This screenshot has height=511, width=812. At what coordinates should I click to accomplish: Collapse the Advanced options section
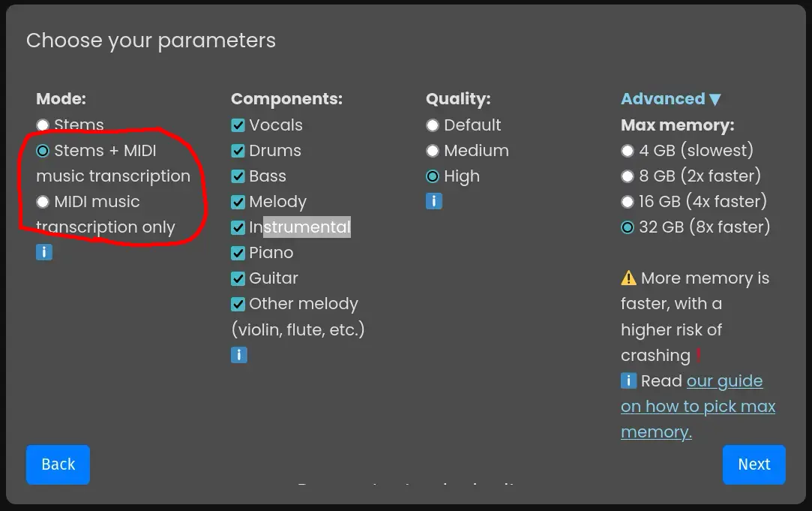point(670,99)
